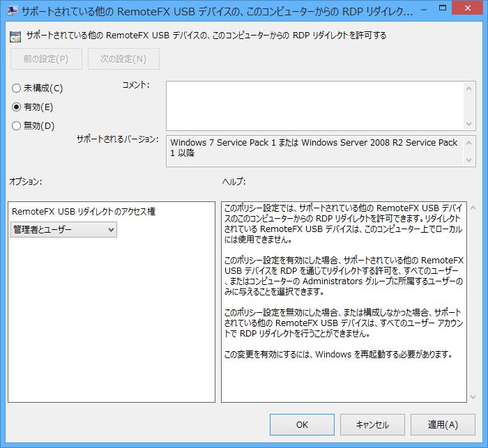Click the コメント: label
This screenshot has height=448, width=488.
tap(136, 85)
